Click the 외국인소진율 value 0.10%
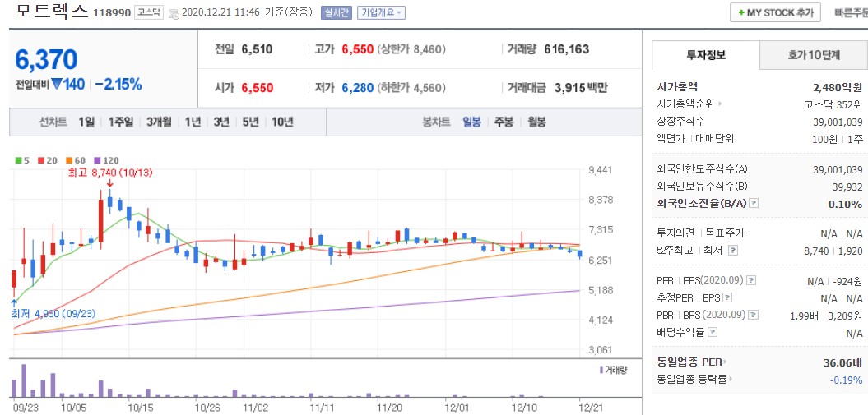Screen dimensions: 868x415 [x=846, y=204]
